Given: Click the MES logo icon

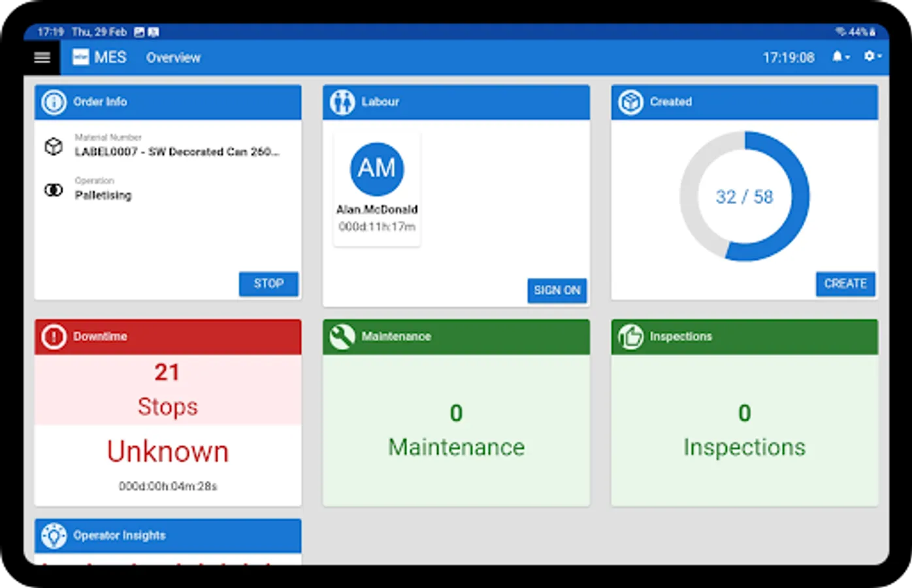Looking at the screenshot, I should pos(80,57).
